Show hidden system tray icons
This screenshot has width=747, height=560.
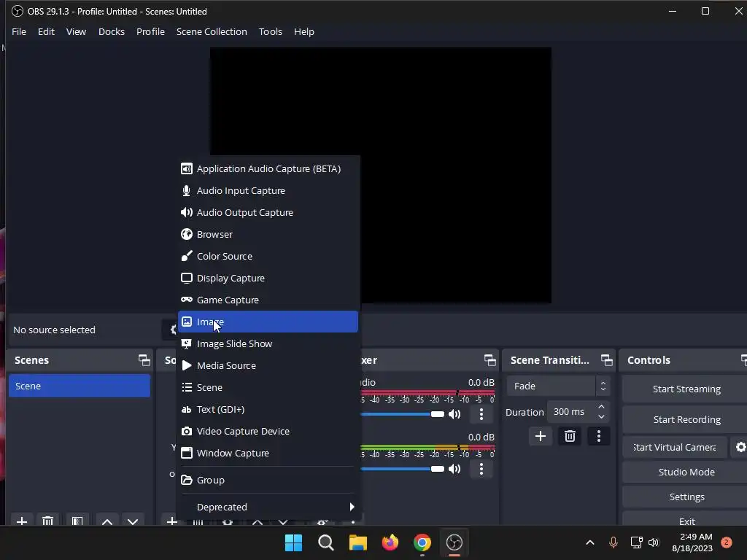[589, 542]
